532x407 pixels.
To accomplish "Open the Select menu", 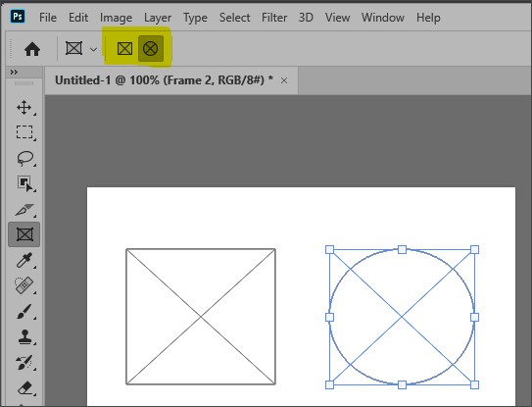I will [x=234, y=18].
